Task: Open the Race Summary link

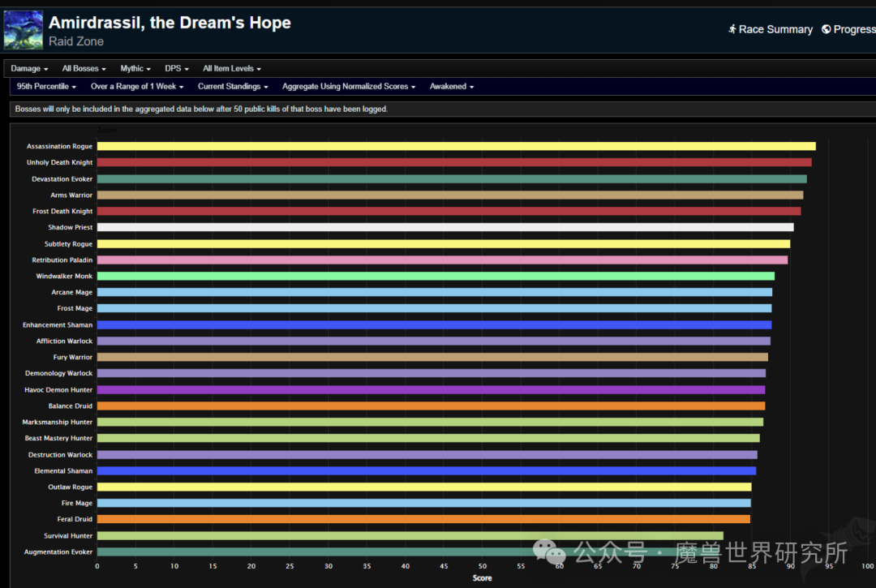Action: [x=770, y=29]
